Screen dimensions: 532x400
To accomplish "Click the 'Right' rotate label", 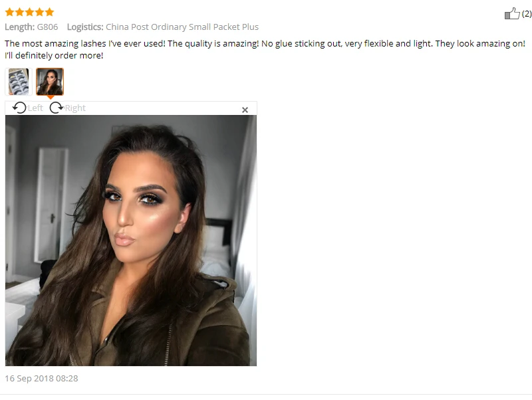I will pos(75,108).
